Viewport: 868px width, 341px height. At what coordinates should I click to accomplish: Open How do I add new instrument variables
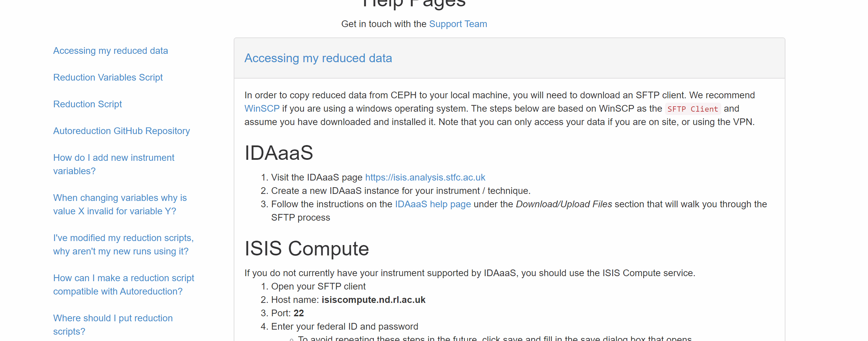click(114, 164)
